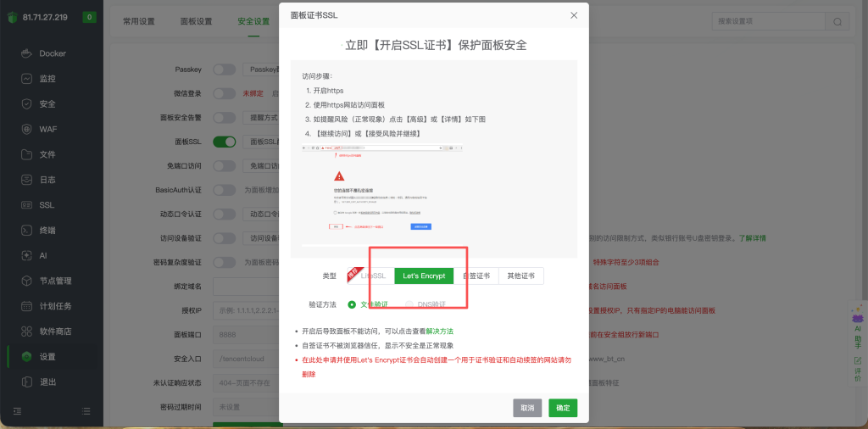This screenshot has width=868, height=429.
Task: Click the 安全入口 field showing /tencentcloud
Action: click(247, 359)
